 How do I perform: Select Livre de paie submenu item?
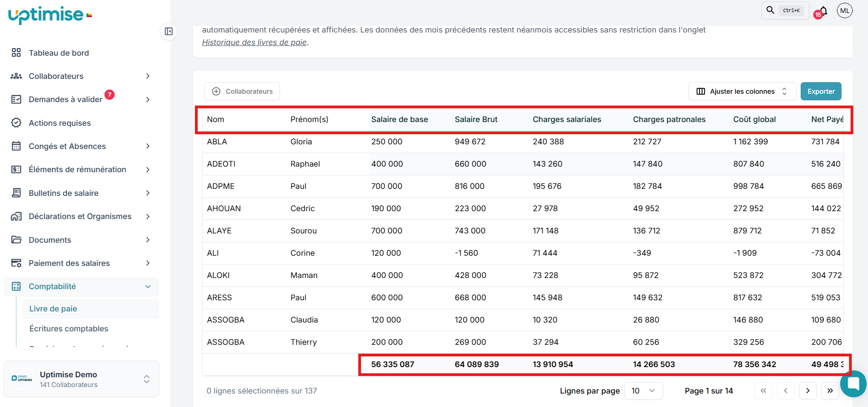53,309
